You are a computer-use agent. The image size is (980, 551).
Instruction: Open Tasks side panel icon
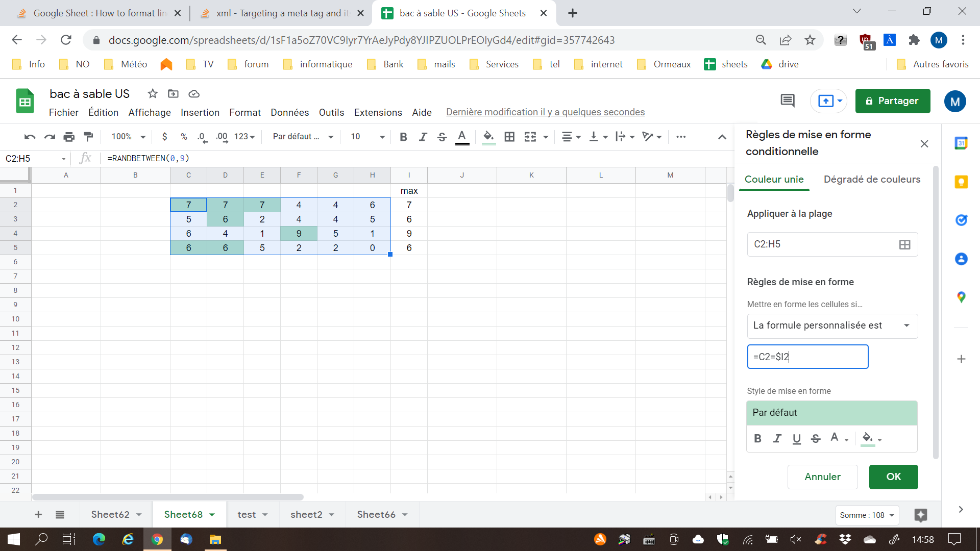961,220
